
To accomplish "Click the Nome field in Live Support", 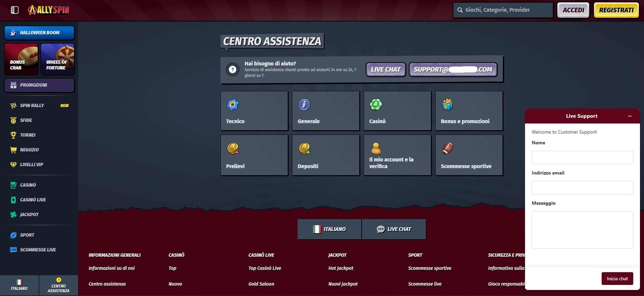I will click(x=582, y=157).
